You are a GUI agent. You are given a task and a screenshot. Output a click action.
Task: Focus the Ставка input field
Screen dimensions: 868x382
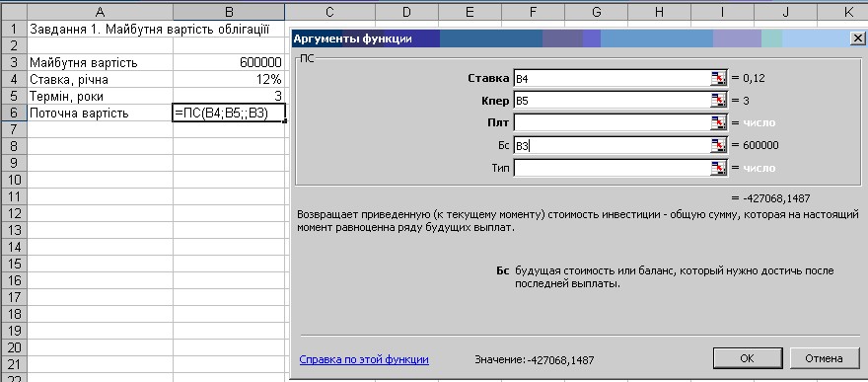coord(613,78)
